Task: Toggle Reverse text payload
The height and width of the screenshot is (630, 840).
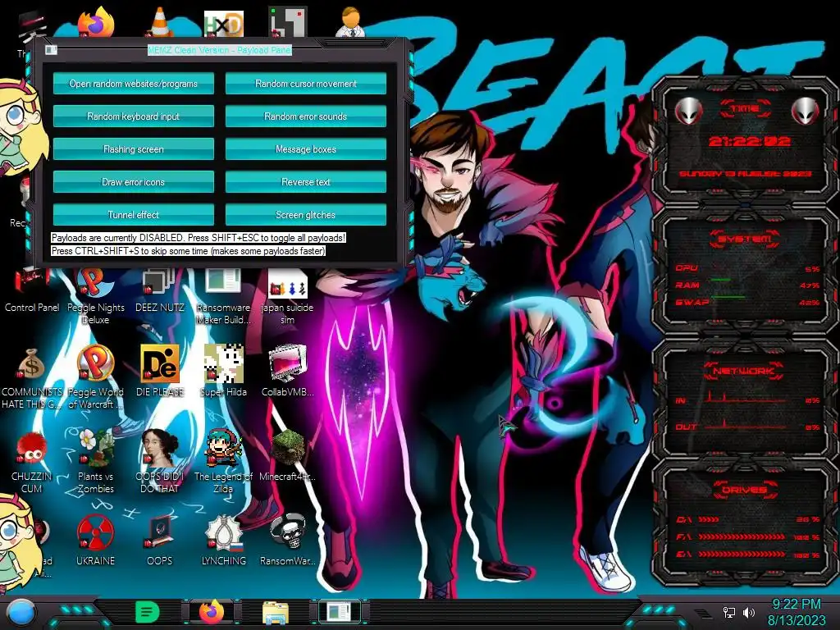Action: click(x=305, y=182)
